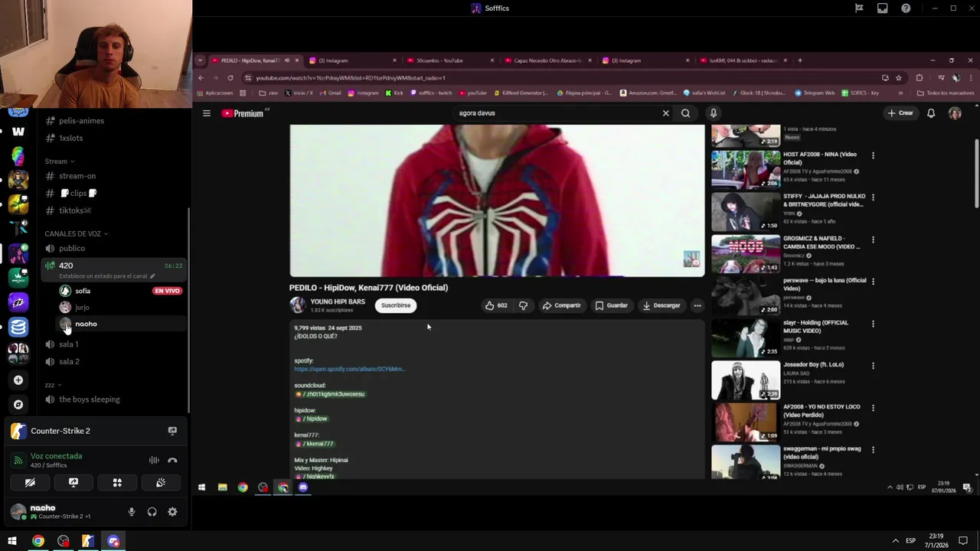Open options menu for HOST AF2008 - NINA video
Viewport: 980px width, 551px height.
click(873, 155)
